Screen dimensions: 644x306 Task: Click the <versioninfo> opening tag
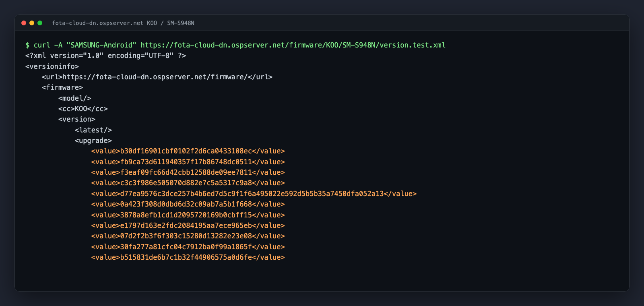point(52,66)
